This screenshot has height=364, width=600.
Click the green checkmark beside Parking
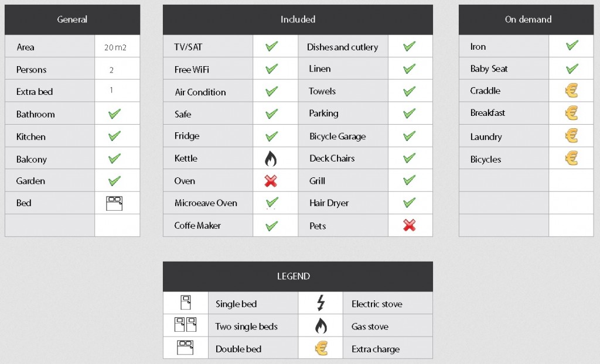[409, 113]
